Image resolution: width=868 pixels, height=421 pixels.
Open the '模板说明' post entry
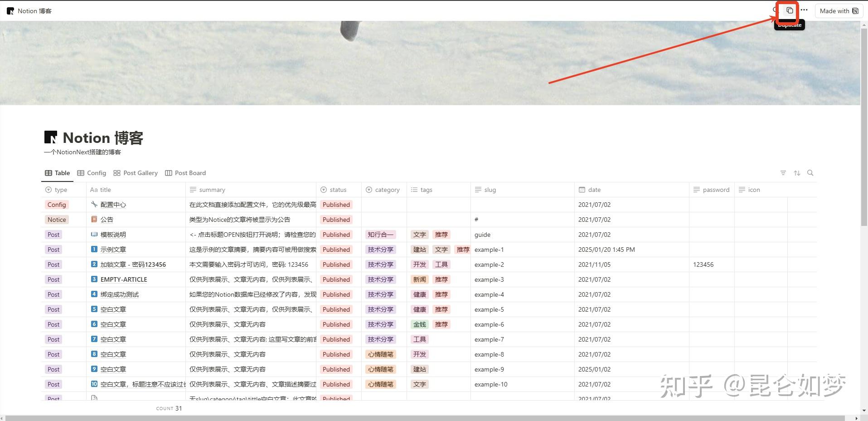click(x=114, y=235)
